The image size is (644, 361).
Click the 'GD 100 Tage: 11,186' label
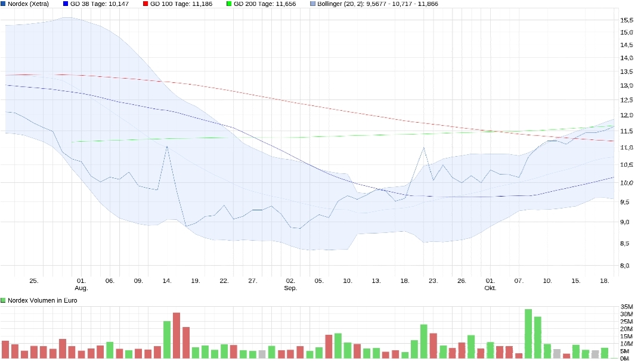181,4
